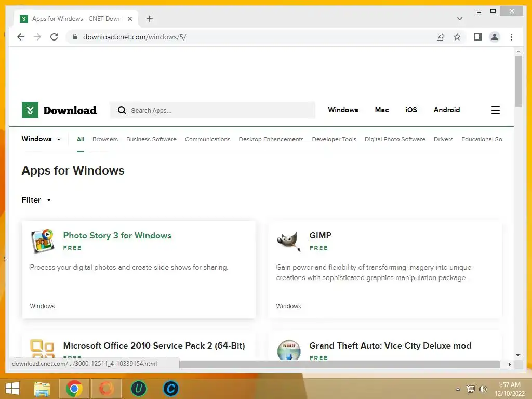Click the browser forward arrow
The height and width of the screenshot is (399, 532).
[37, 37]
